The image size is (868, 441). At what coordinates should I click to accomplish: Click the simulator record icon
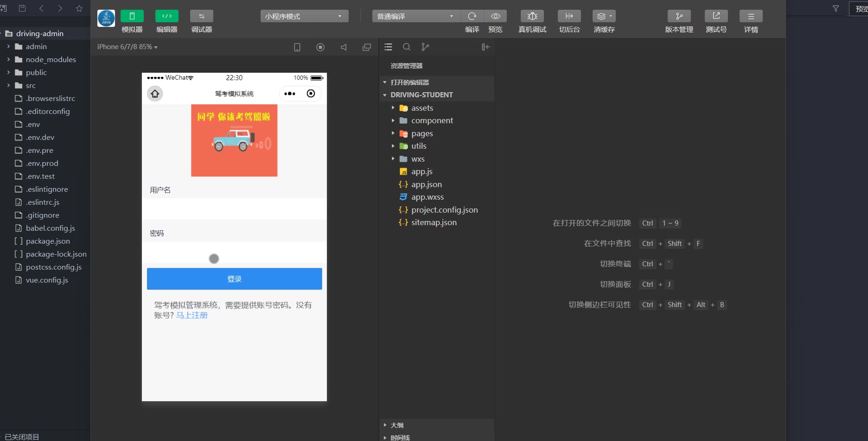coord(320,47)
